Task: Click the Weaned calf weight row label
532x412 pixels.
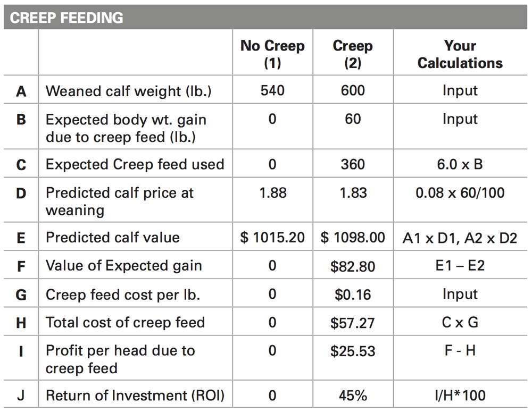Action: [x=129, y=91]
